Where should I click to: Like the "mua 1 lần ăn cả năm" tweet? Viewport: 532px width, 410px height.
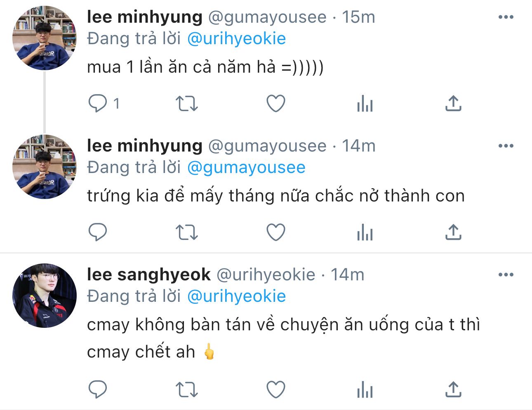tap(276, 104)
